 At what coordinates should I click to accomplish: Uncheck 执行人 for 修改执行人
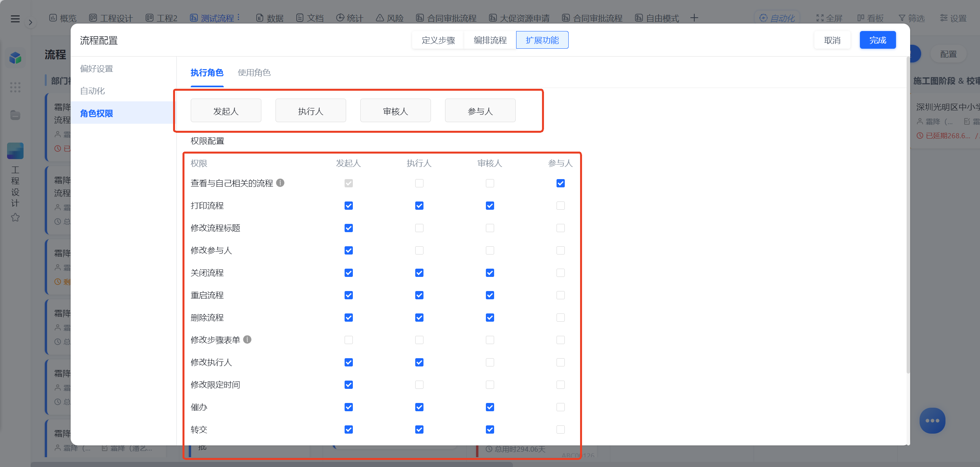(x=419, y=363)
